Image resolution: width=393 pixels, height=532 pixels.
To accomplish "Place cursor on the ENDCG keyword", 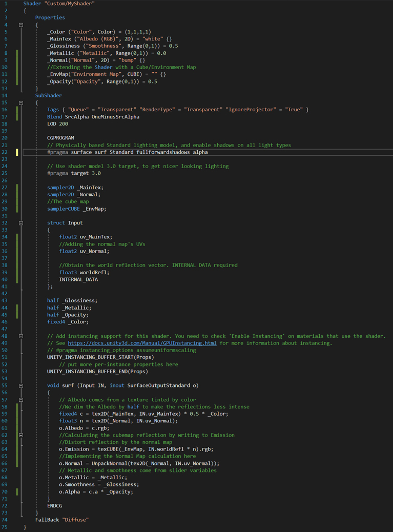I will pyautogui.click(x=54, y=506).
